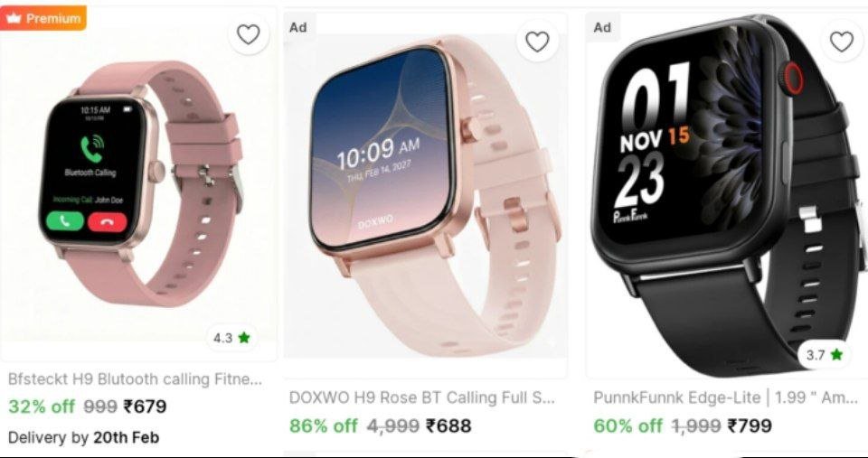
Task: Select the 86% off discount text
Action: (324, 425)
